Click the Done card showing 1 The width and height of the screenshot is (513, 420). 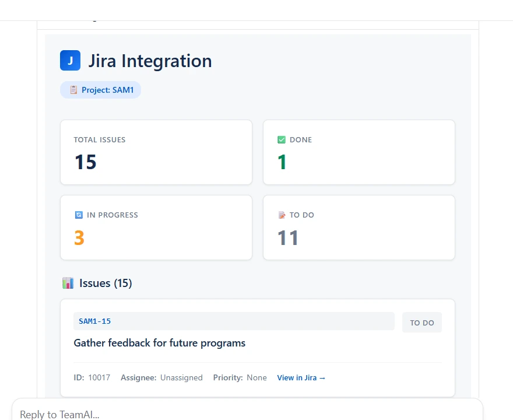(x=359, y=152)
